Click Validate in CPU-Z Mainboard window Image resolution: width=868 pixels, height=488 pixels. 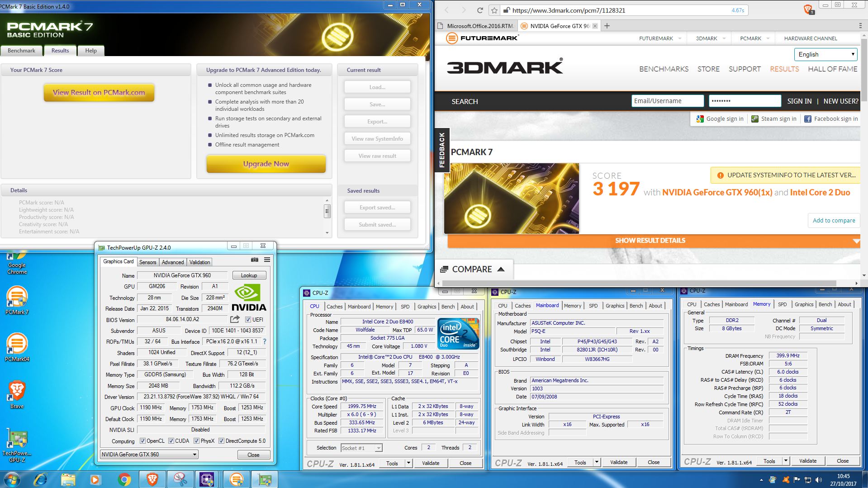point(619,462)
